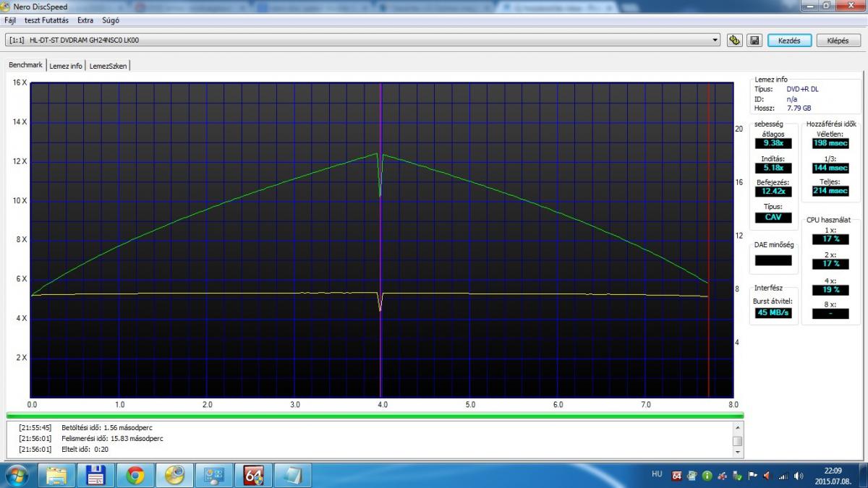Screen dimensions: 868x488
Task: Open the Windows Start menu orb
Action: tap(16, 475)
